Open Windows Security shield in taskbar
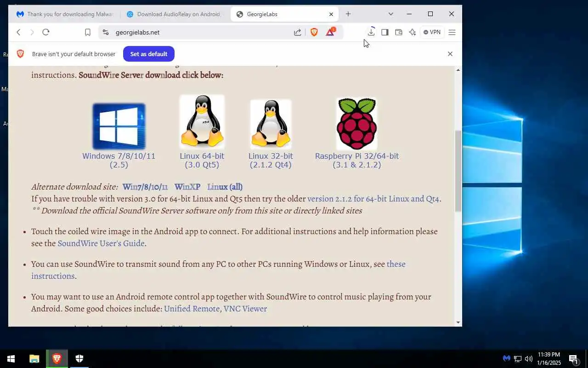This screenshot has height=368, width=588. click(79, 359)
